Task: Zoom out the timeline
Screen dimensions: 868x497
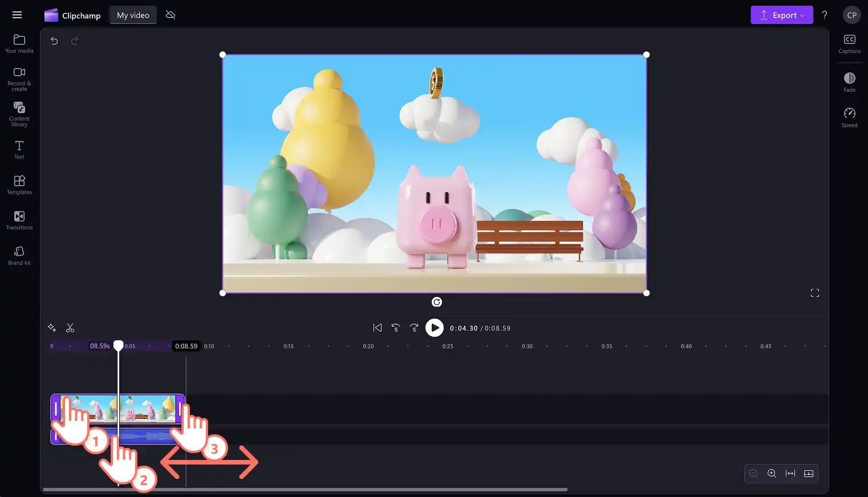Action: click(754, 474)
